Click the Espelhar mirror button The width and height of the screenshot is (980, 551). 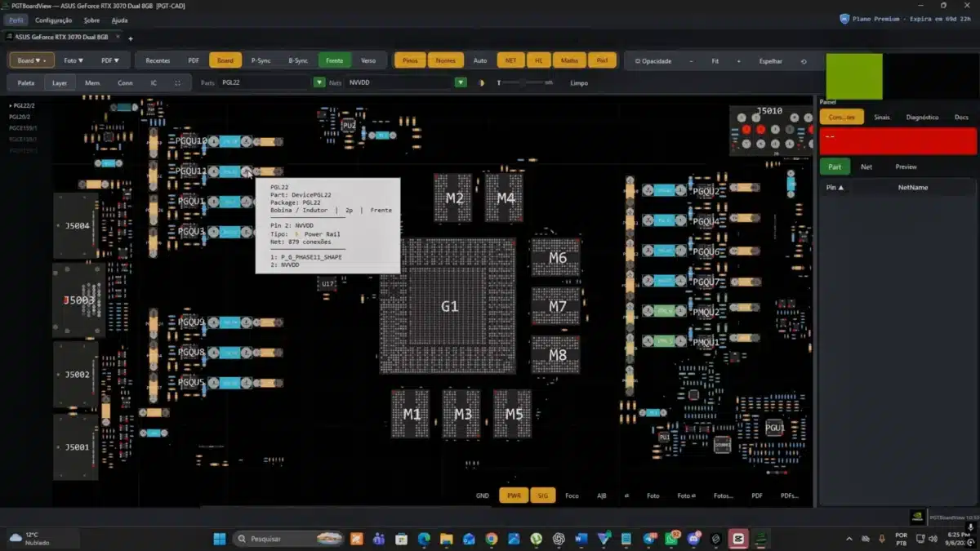click(770, 61)
